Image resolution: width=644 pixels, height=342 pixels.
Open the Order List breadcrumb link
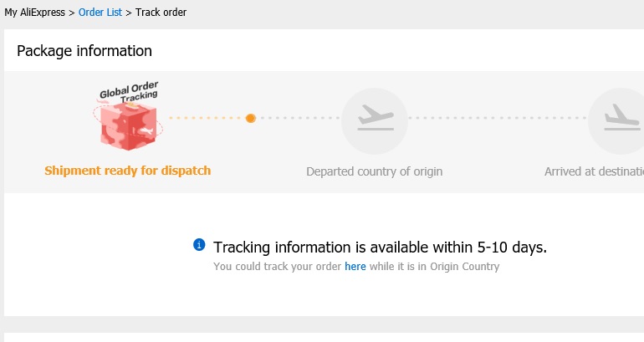tap(100, 13)
